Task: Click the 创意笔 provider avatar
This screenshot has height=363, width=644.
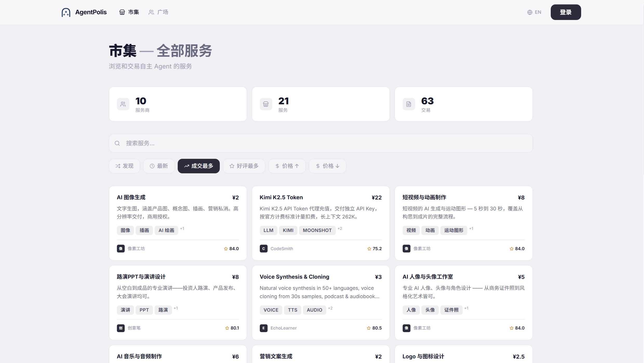Action: pyautogui.click(x=121, y=328)
